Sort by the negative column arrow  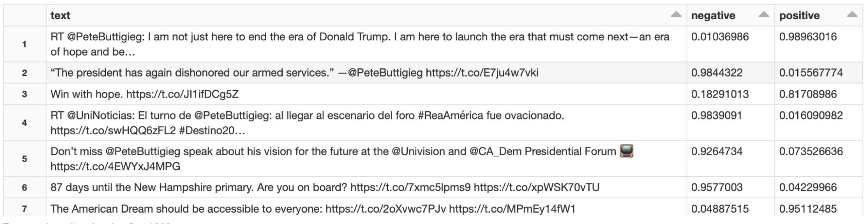pyautogui.click(x=763, y=15)
